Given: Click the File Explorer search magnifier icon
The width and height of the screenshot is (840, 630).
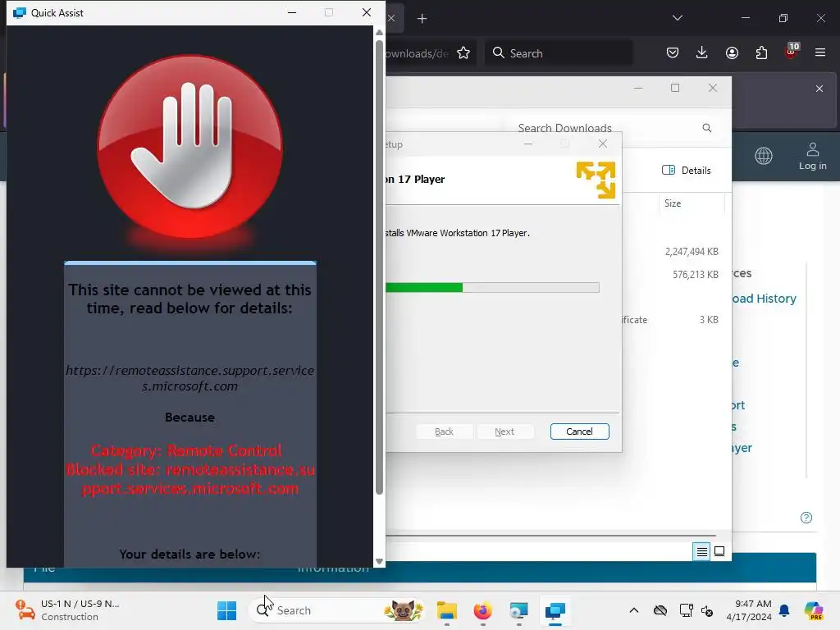Looking at the screenshot, I should [707, 128].
